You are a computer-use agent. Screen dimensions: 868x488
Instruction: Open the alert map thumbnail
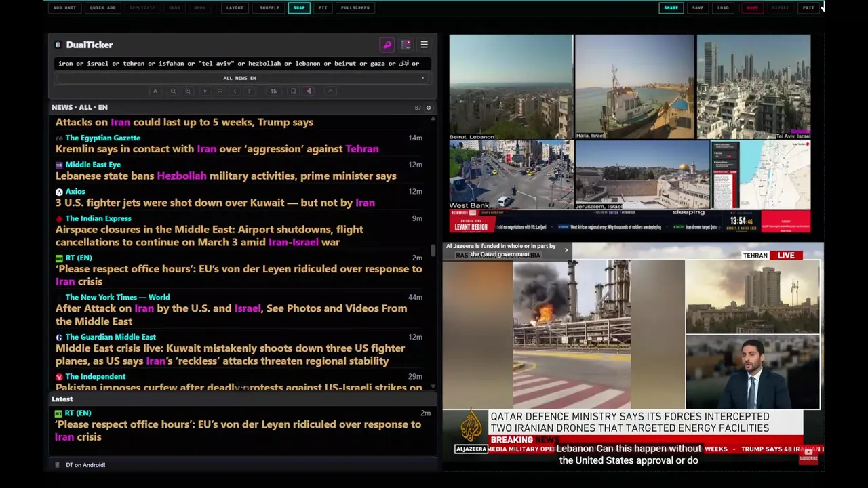(x=761, y=175)
